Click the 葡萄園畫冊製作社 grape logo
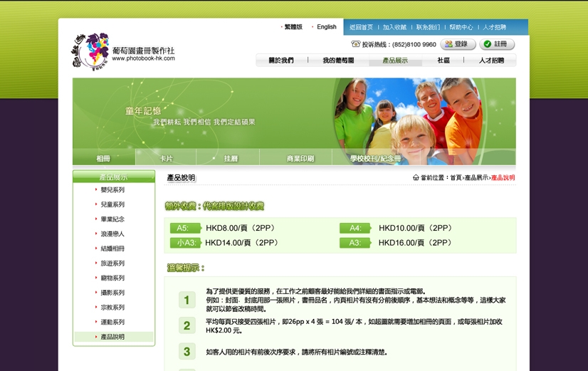Viewport: 588px width, 371px height. click(x=90, y=50)
